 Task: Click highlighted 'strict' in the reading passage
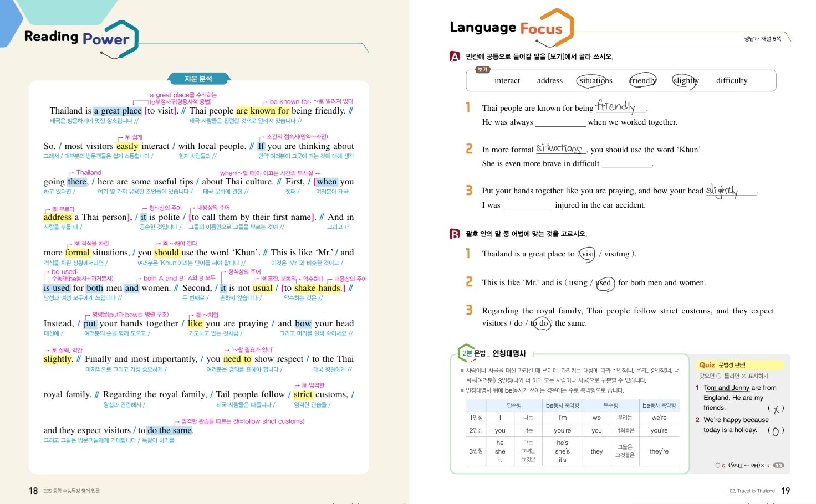pos(303,394)
